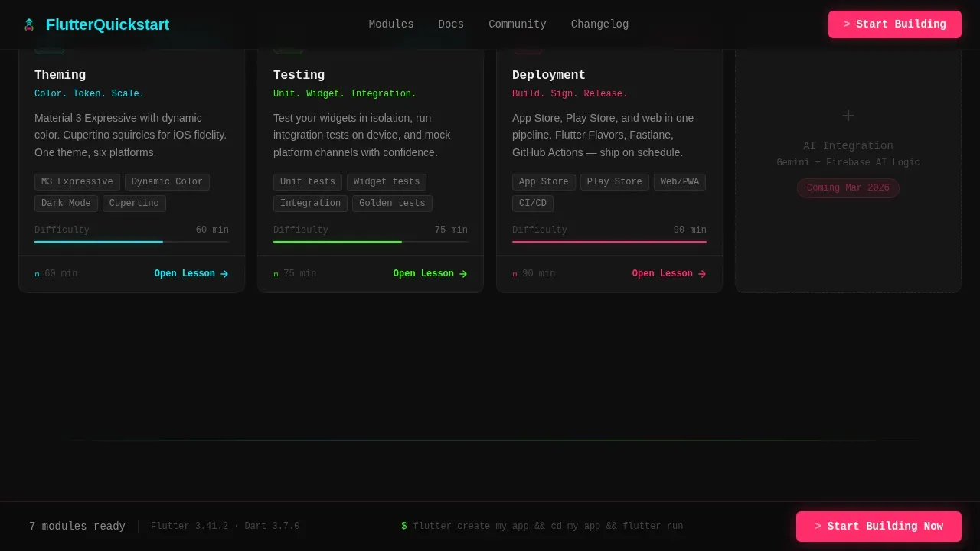Click the clock icon beside 60 min
The width and height of the screenshot is (980, 551).
[x=37, y=274]
